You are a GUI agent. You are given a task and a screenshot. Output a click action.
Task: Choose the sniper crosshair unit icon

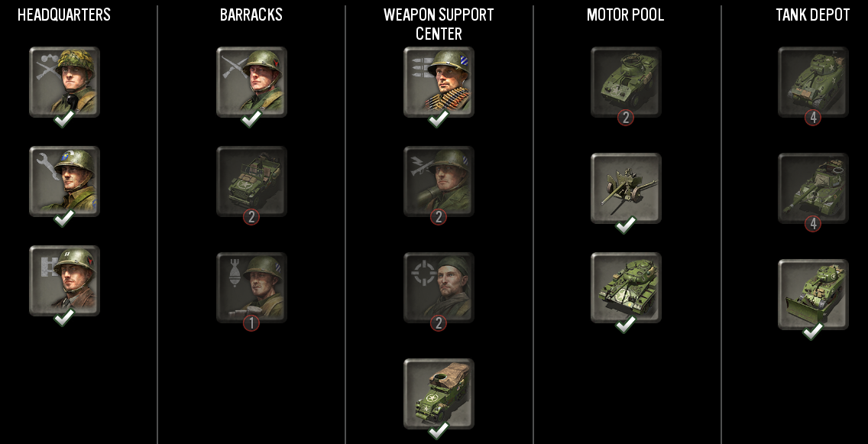[439, 287]
